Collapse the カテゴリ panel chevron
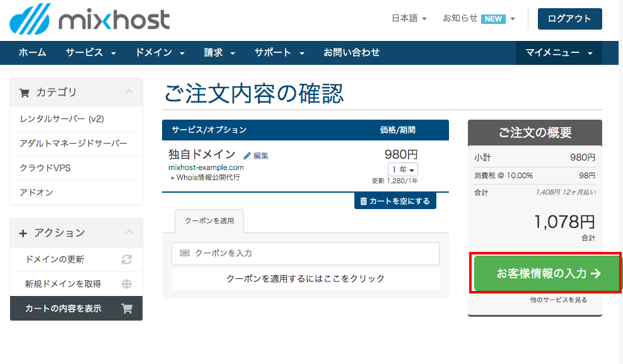Image resolution: width=623 pixels, height=364 pixels. 129,92
